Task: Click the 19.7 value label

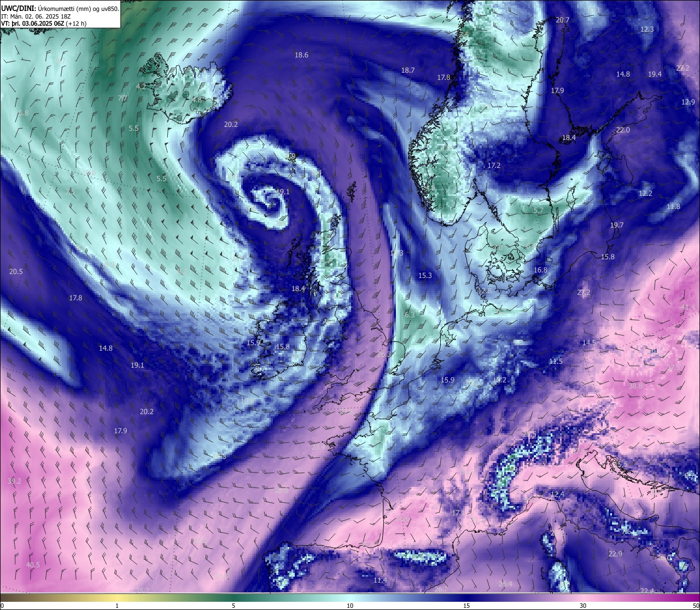Action: [x=616, y=225]
